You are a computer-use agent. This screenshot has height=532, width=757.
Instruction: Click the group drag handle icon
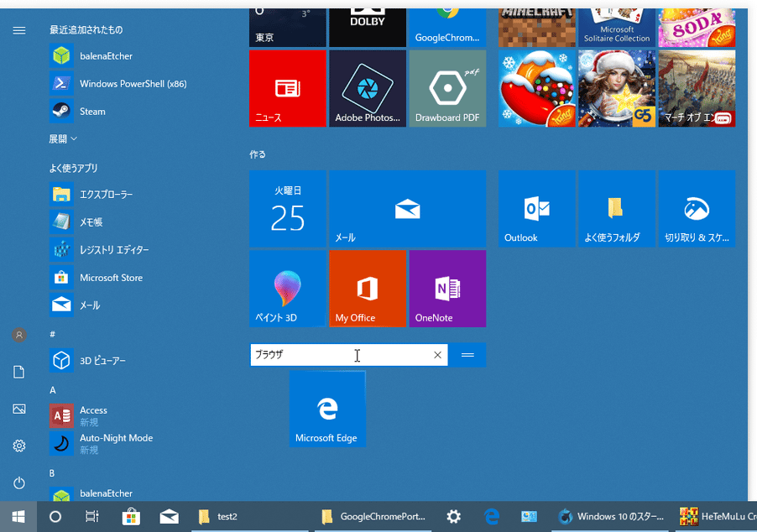tap(467, 355)
